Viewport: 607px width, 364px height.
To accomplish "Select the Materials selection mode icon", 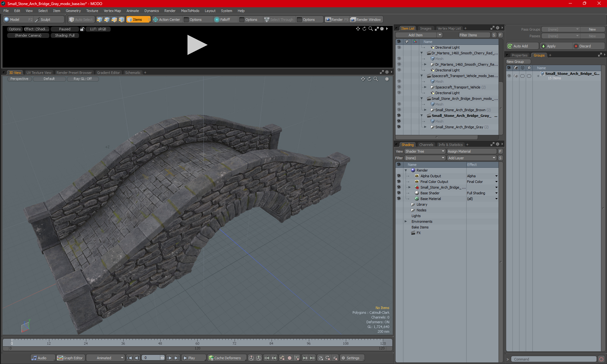I will (121, 20).
